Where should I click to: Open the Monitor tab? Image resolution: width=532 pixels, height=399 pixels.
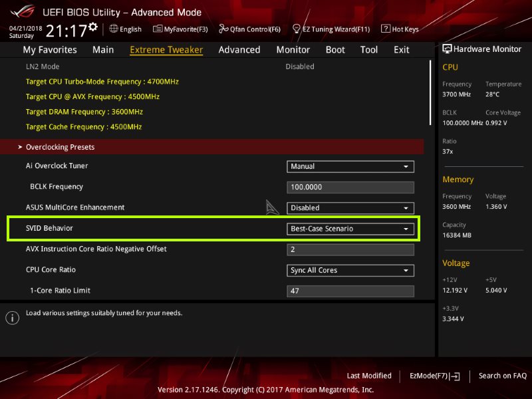(293, 50)
